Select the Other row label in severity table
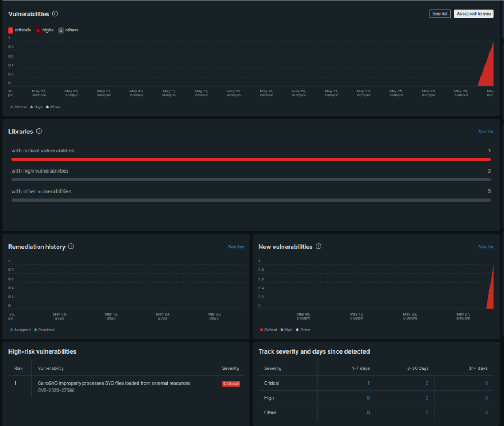Image resolution: width=504 pixels, height=426 pixels. pyautogui.click(x=270, y=413)
